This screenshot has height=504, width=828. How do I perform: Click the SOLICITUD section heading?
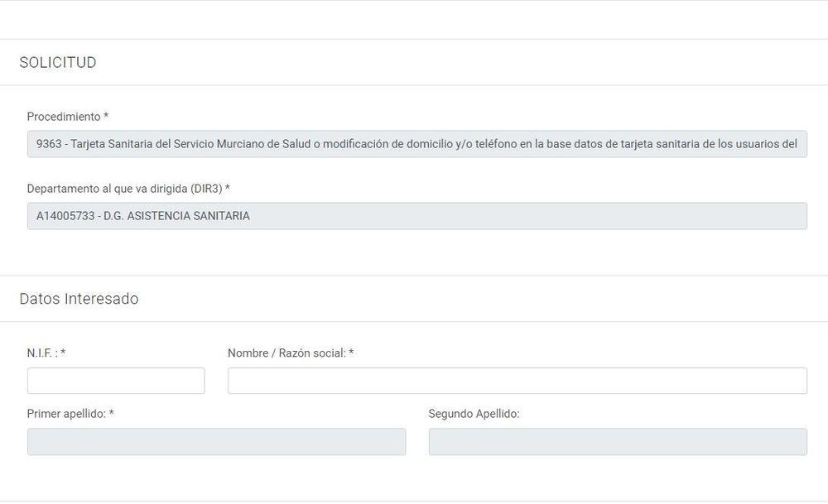click(x=58, y=63)
